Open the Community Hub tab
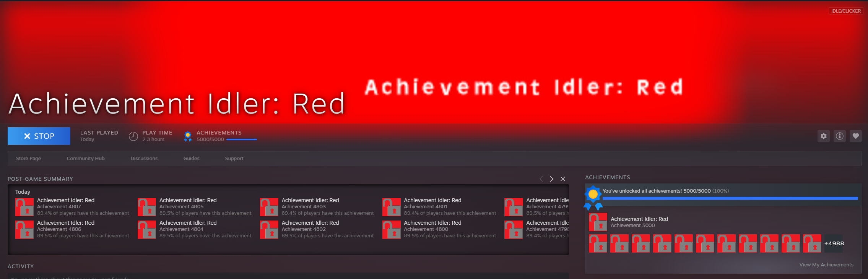This screenshot has width=868, height=279. 86,159
